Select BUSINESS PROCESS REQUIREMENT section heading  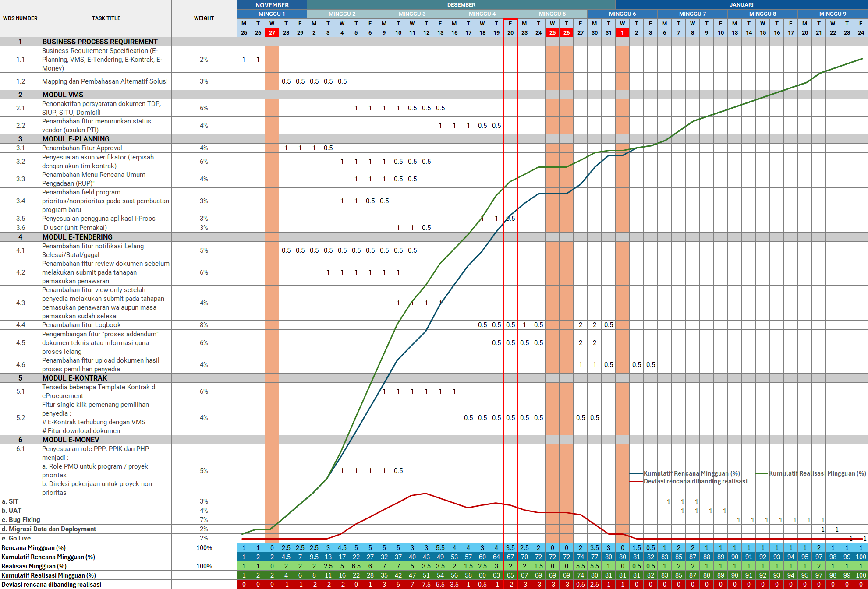pyautogui.click(x=100, y=42)
